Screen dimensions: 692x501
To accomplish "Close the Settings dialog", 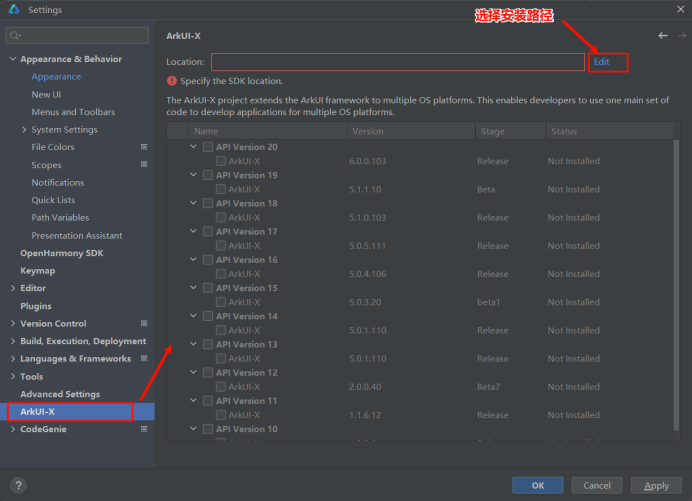I will tap(681, 9).
